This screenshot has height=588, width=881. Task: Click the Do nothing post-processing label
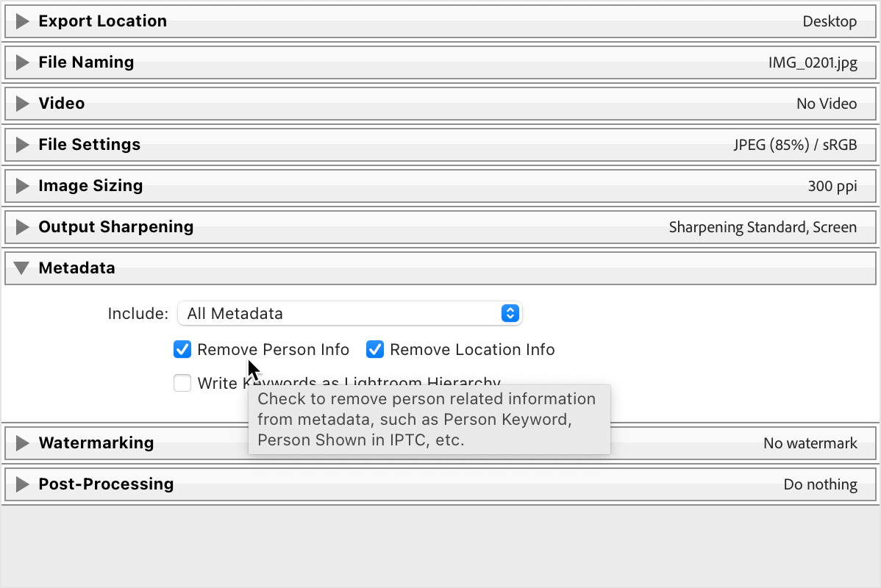point(821,484)
